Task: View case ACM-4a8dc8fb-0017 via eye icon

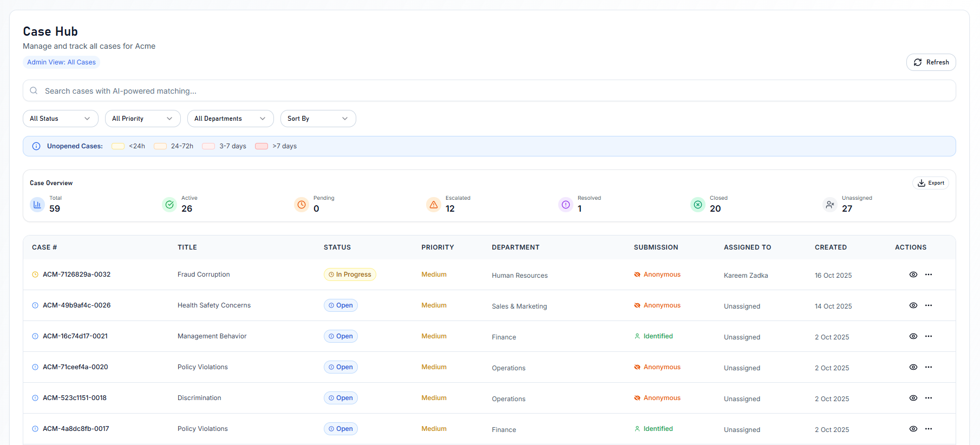Action: click(913, 429)
